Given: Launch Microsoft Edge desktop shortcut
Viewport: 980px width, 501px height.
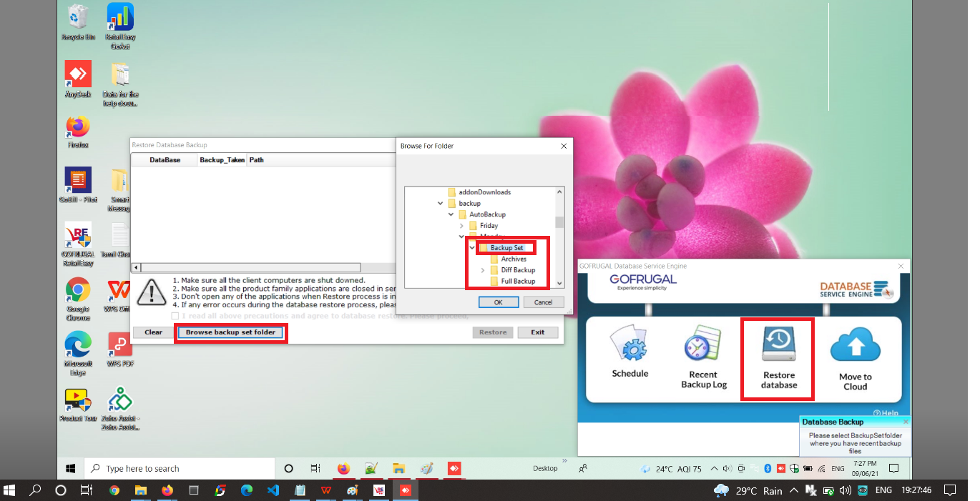Looking at the screenshot, I should click(x=78, y=354).
